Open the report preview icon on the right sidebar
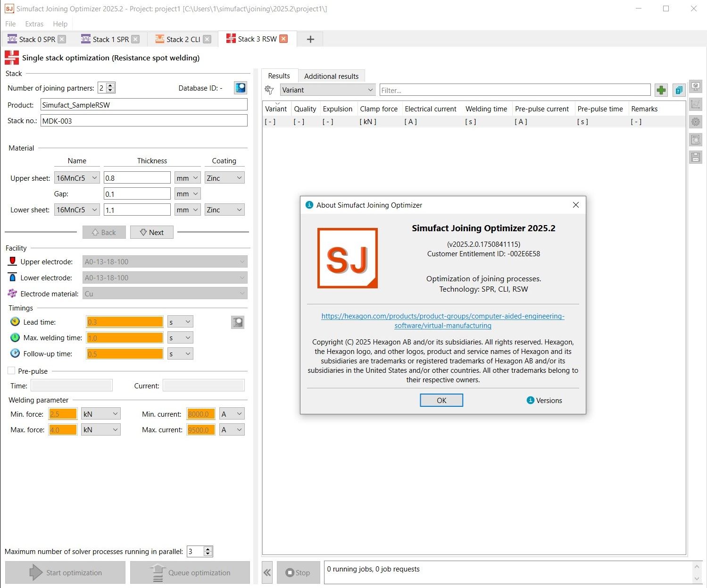 tap(695, 139)
